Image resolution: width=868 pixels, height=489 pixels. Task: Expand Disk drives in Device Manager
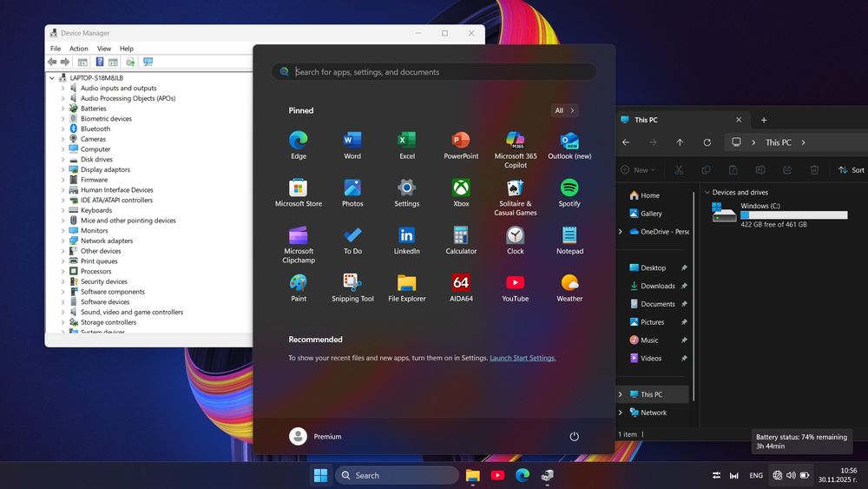click(x=62, y=160)
